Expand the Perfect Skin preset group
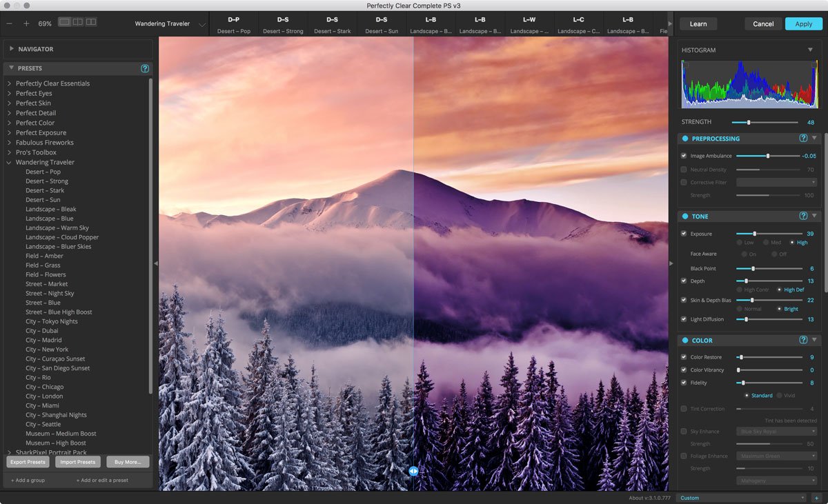Image resolution: width=828 pixels, height=504 pixels. 9,103
